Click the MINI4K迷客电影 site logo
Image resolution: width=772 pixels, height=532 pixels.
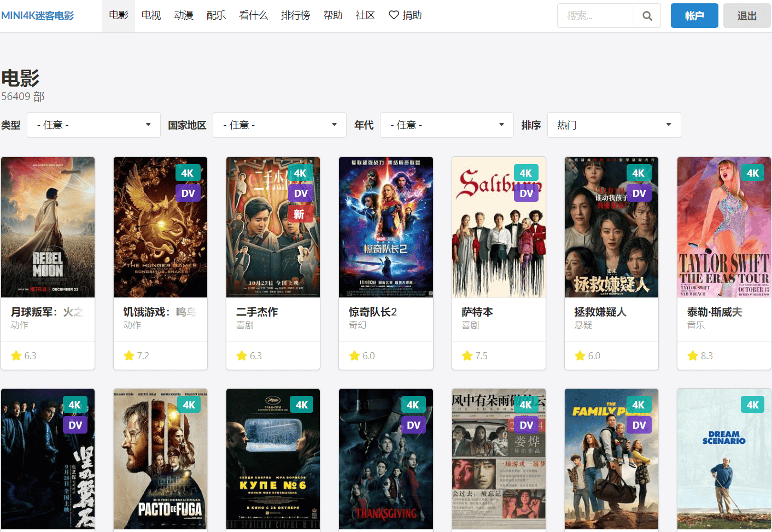tap(38, 16)
